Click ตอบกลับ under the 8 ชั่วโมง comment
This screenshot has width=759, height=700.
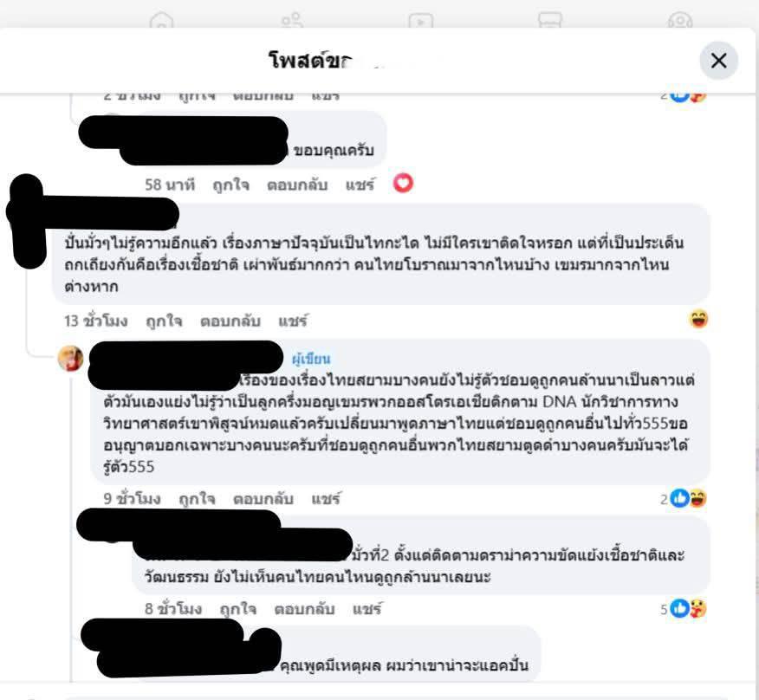pyautogui.click(x=304, y=608)
